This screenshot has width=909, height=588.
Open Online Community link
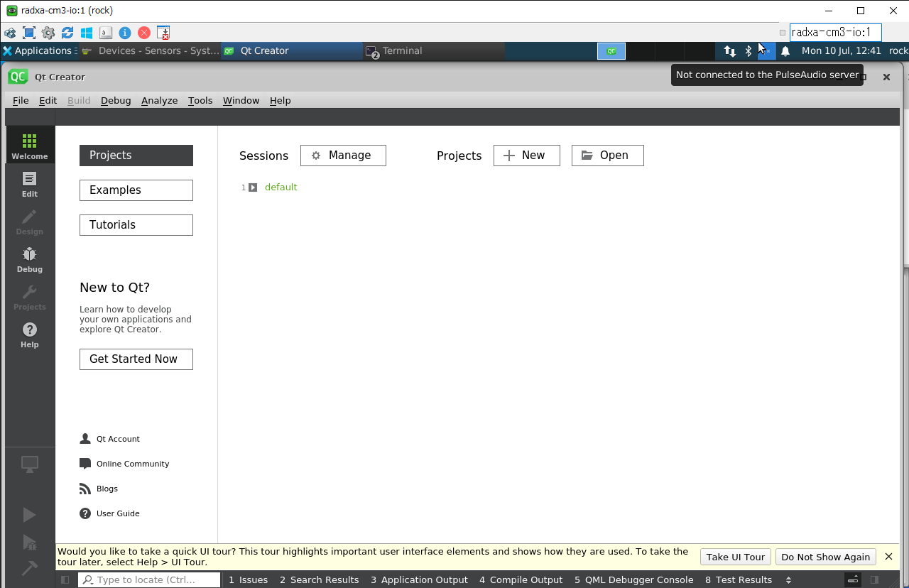[x=124, y=464]
